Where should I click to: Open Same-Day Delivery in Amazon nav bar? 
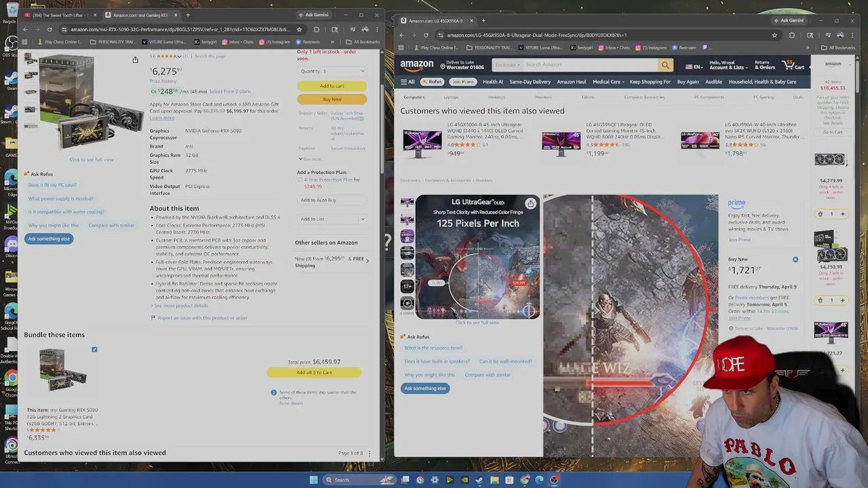(530, 82)
